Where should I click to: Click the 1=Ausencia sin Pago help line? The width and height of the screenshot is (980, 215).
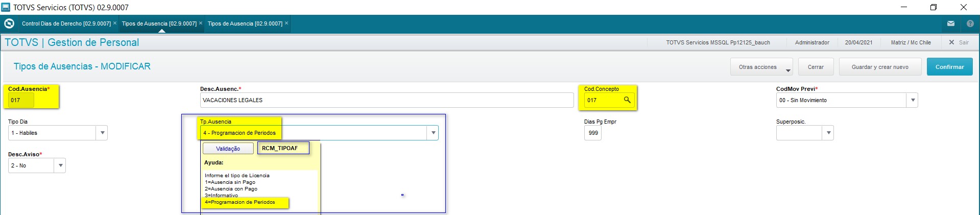[x=230, y=182]
